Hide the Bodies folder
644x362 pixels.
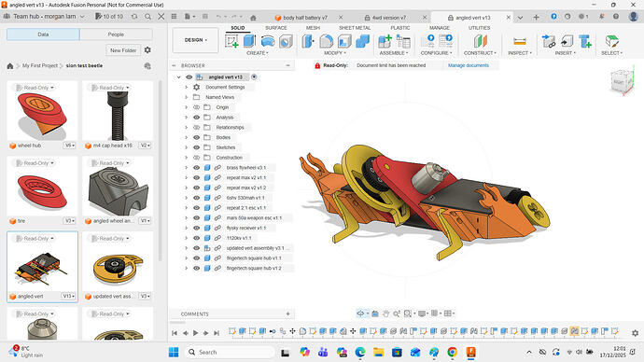(x=196, y=137)
